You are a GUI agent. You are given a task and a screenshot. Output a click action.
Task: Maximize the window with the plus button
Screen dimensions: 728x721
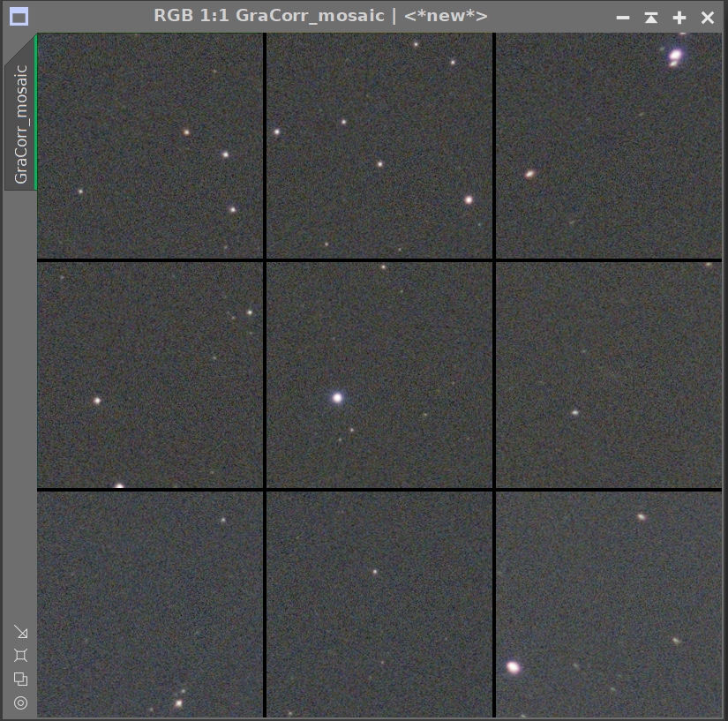point(679,18)
